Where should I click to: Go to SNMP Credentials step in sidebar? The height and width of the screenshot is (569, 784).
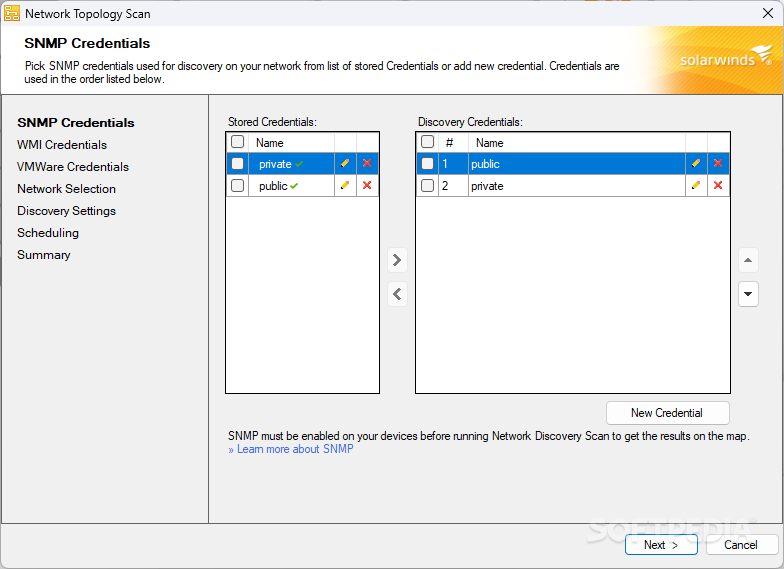(76, 123)
